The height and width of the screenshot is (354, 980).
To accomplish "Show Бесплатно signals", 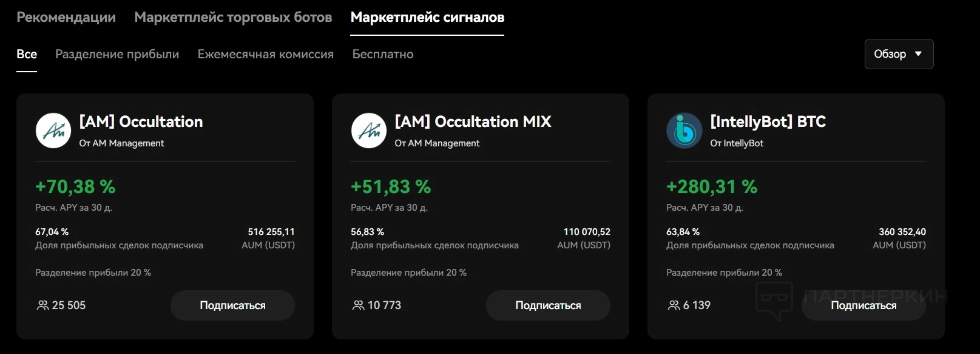I will pyautogui.click(x=383, y=54).
